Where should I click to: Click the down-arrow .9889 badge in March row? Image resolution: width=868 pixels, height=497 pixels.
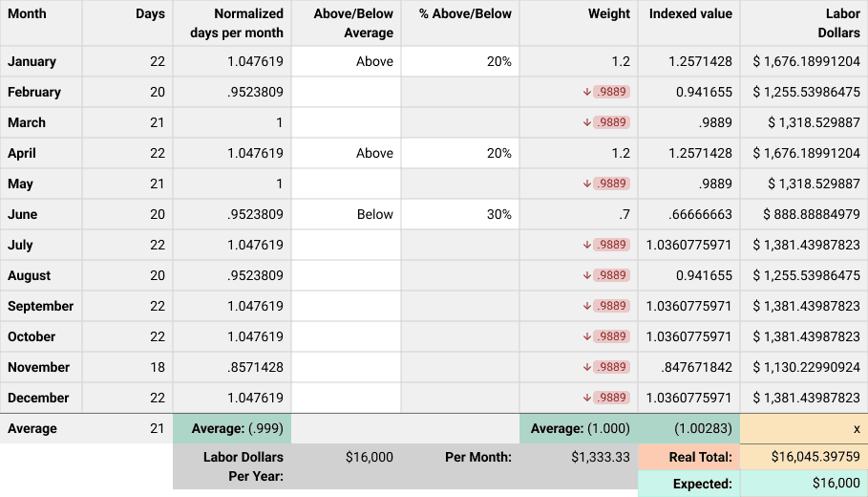606,122
